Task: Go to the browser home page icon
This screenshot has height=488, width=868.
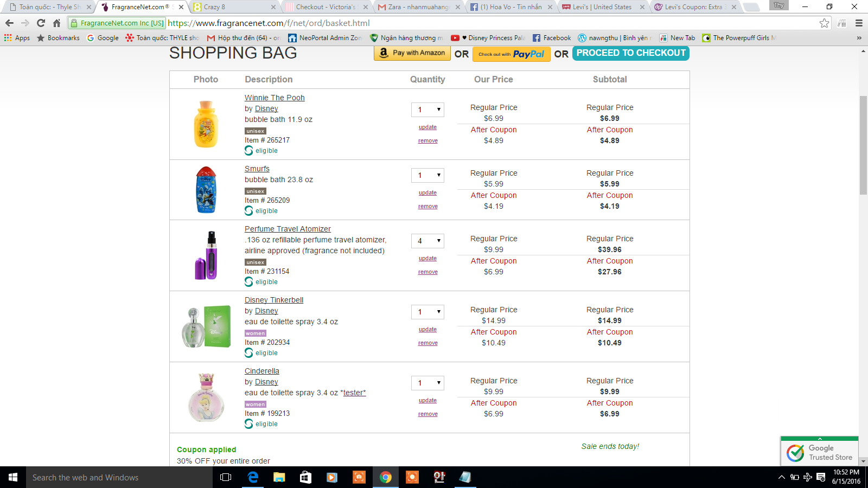Action: [56, 23]
